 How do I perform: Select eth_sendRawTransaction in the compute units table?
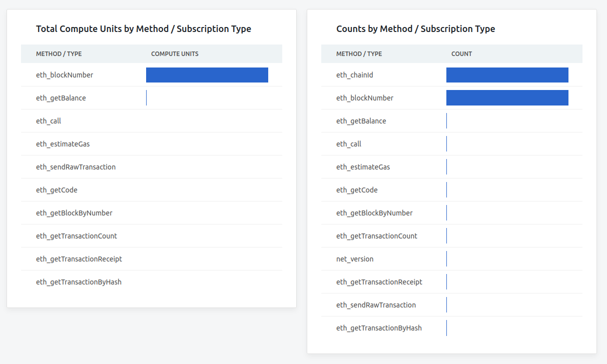(76, 166)
